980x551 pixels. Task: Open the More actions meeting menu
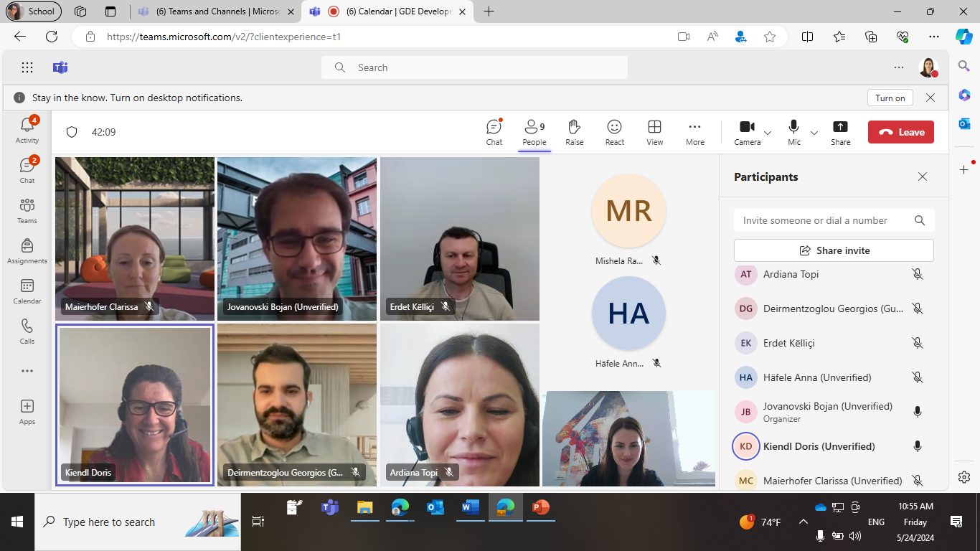point(694,132)
